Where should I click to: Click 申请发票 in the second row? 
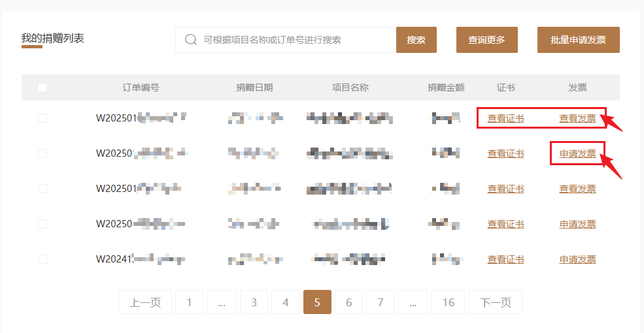click(577, 154)
